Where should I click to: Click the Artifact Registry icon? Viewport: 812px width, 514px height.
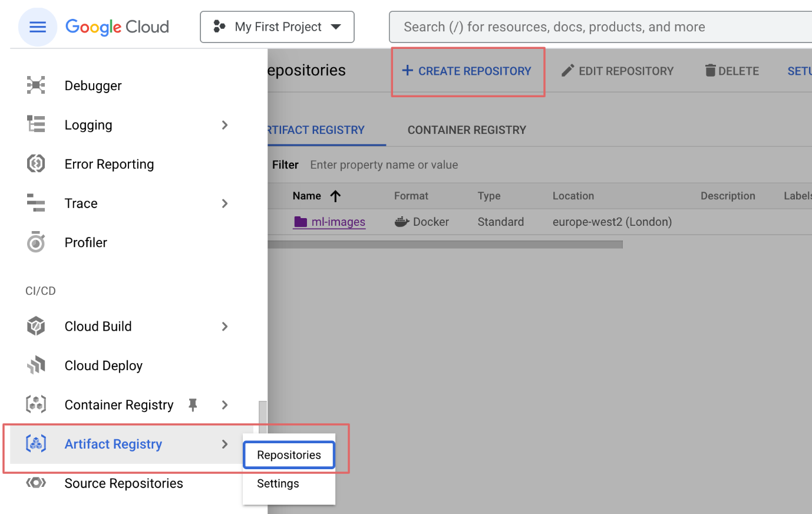pyautogui.click(x=36, y=444)
